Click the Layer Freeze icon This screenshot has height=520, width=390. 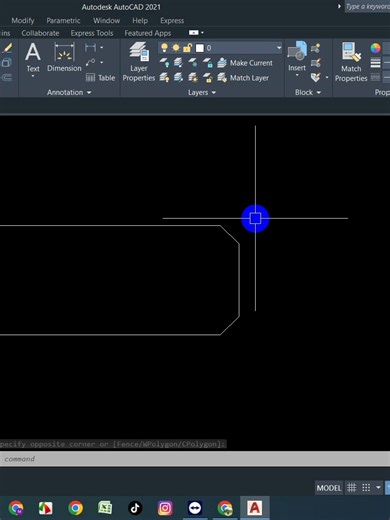[x=193, y=63]
